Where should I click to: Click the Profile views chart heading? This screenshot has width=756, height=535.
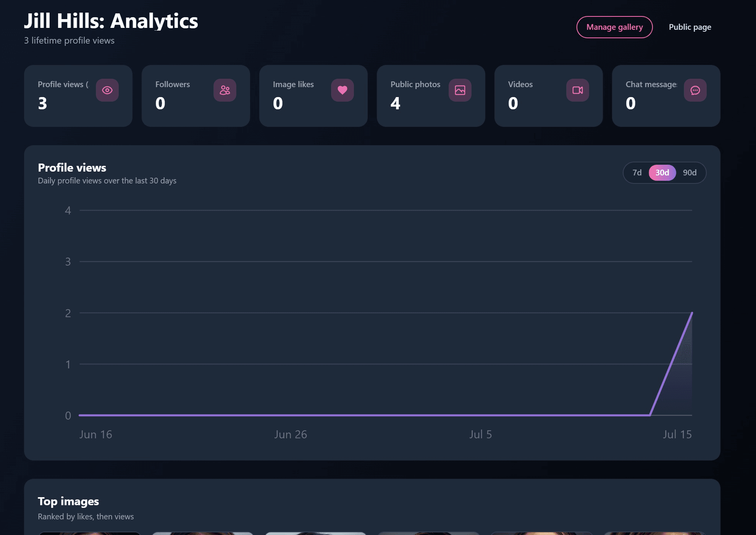[x=72, y=168]
